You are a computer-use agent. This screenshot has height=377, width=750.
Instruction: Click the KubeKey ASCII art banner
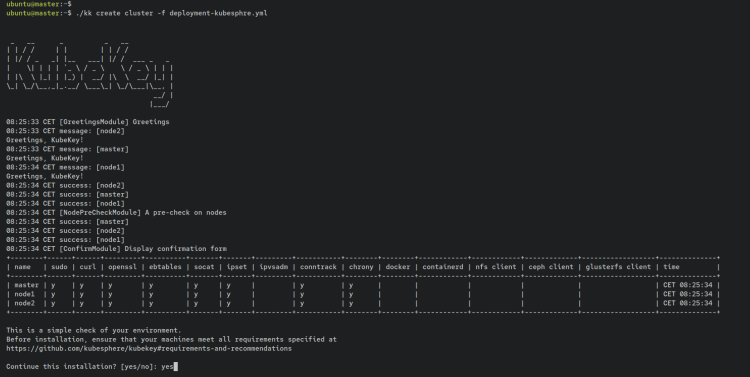point(90,75)
